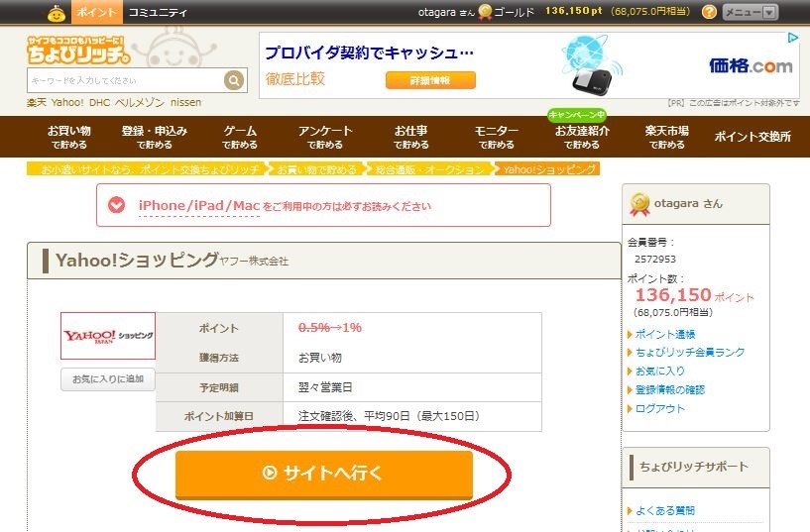Open お友達紹介で貯める menu
Image resolution: width=810 pixels, height=532 pixels.
click(582, 137)
